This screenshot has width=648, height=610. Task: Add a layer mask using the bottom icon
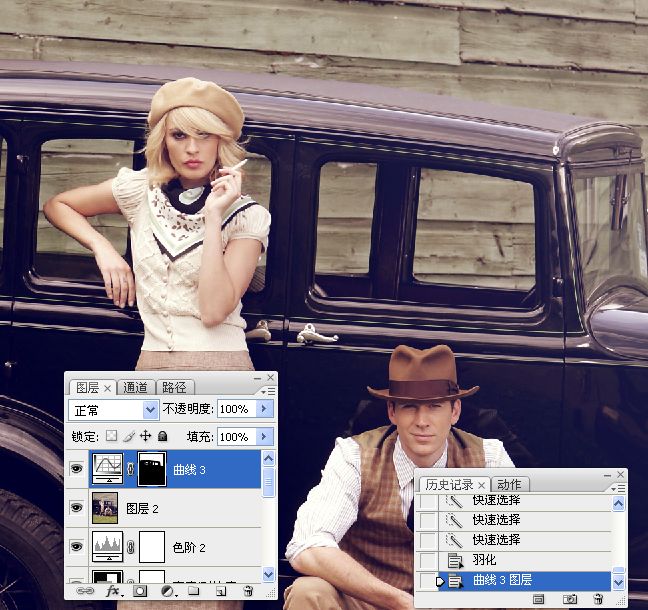139,591
